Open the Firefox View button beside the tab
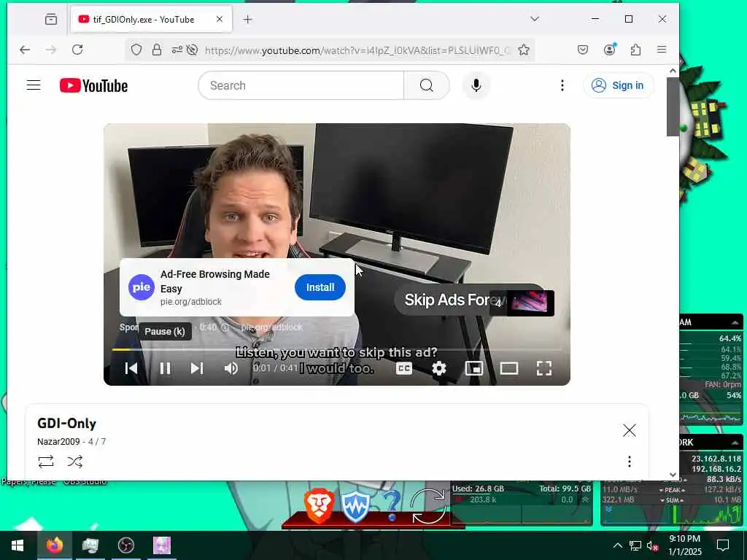 click(x=51, y=19)
